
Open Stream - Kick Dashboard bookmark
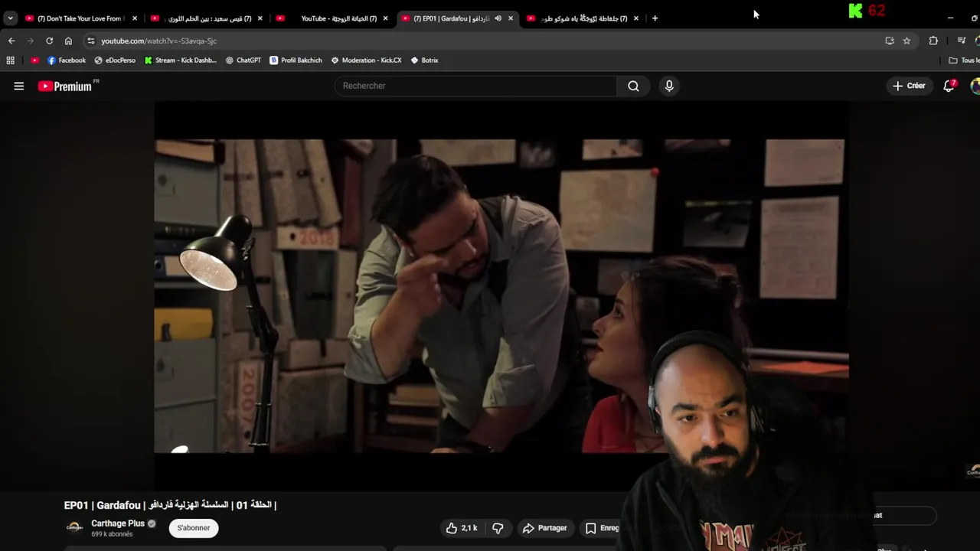point(181,60)
